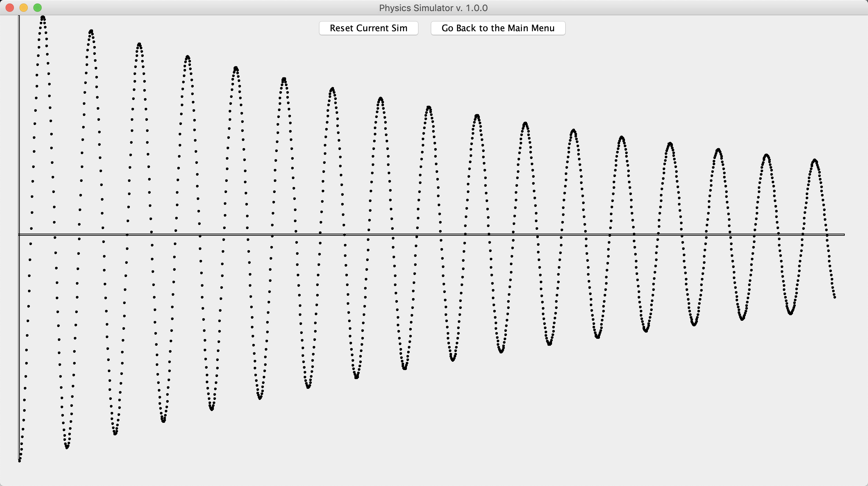Go Back to the Main Menu
The image size is (868, 486).
click(498, 28)
